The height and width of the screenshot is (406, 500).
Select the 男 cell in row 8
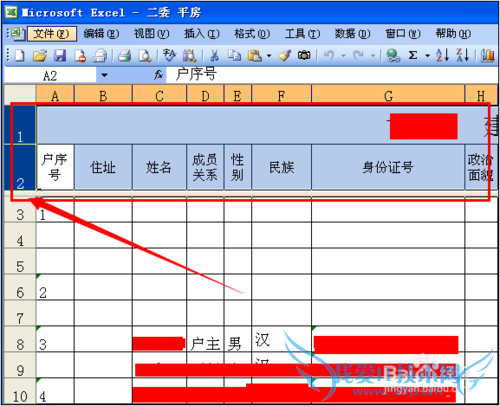[x=238, y=339]
